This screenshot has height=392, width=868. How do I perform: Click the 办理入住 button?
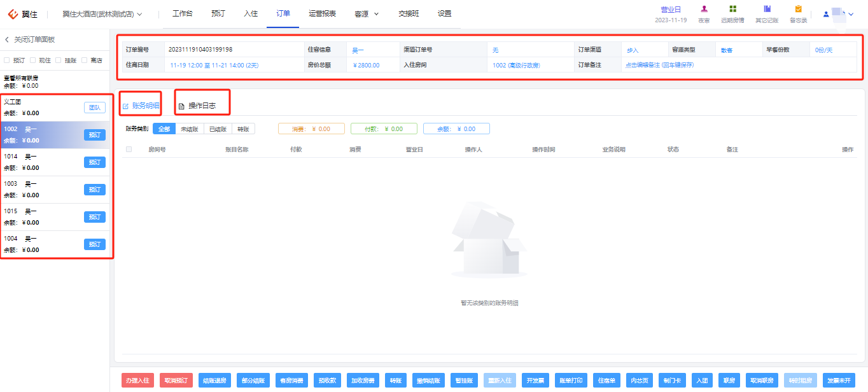(x=137, y=381)
